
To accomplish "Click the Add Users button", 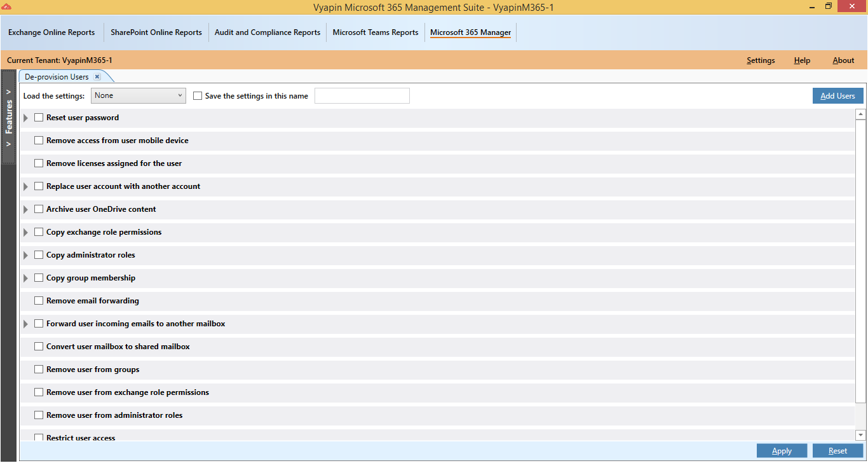I will 837,95.
